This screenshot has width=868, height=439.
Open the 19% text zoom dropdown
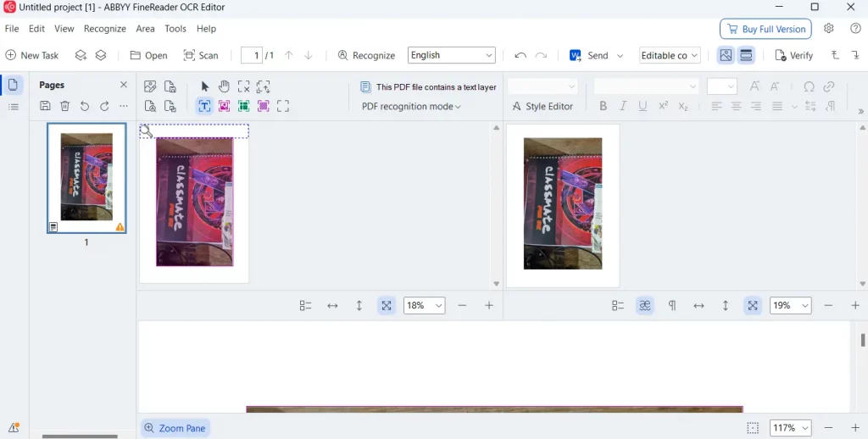tap(791, 306)
